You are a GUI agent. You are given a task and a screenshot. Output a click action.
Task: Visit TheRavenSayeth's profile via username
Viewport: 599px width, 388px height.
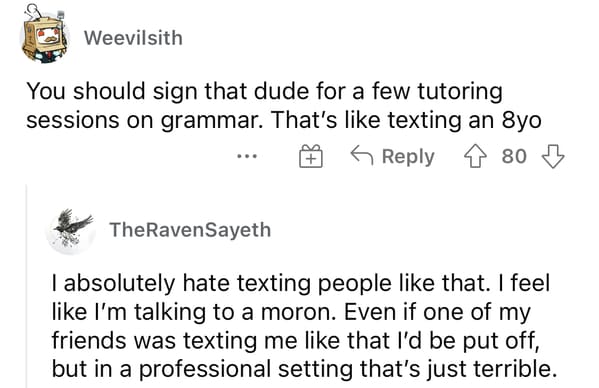click(x=190, y=230)
